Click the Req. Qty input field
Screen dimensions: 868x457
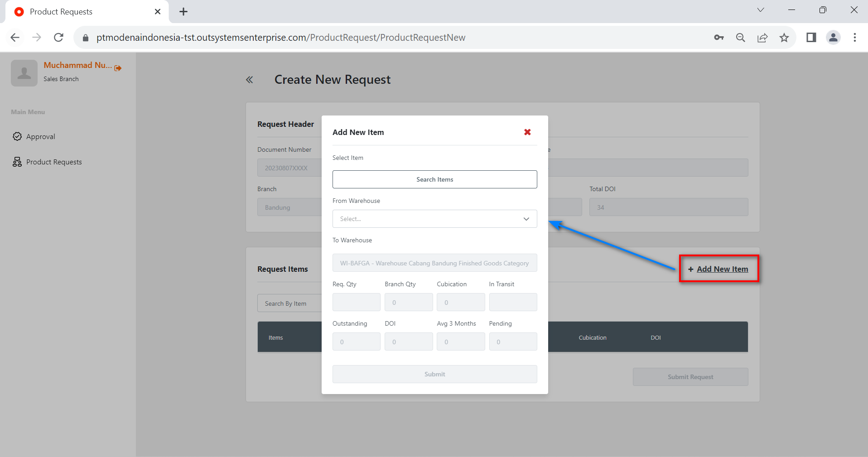tap(356, 302)
